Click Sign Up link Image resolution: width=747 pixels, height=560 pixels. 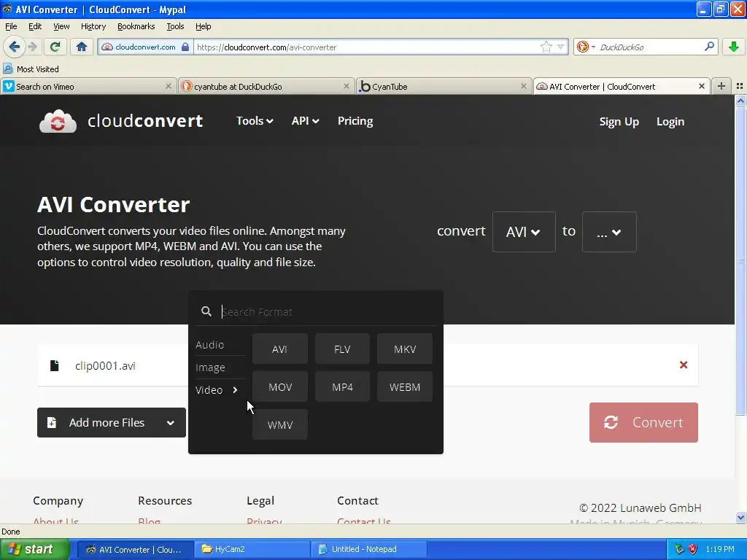[619, 122]
